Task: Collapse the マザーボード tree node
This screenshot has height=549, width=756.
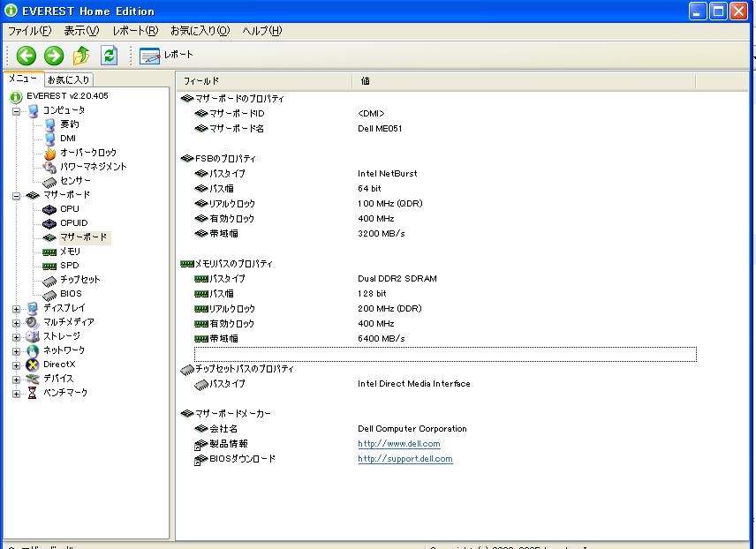Action: coord(17,196)
